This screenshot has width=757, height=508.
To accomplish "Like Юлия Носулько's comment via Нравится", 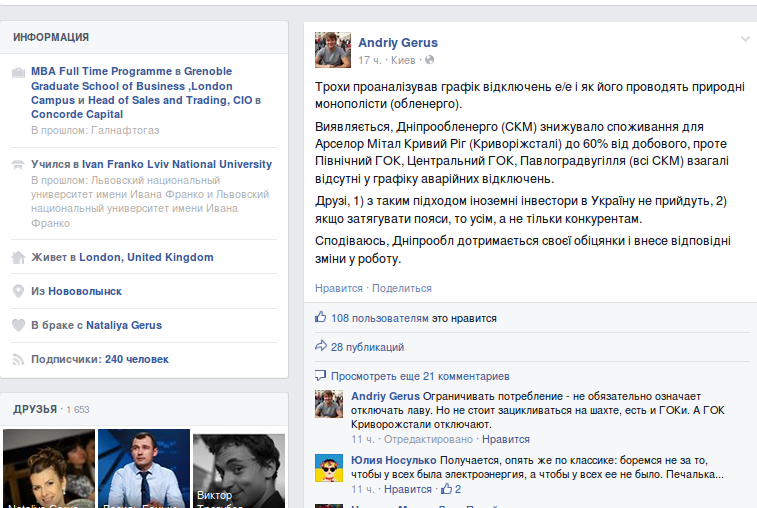I will coord(407,489).
